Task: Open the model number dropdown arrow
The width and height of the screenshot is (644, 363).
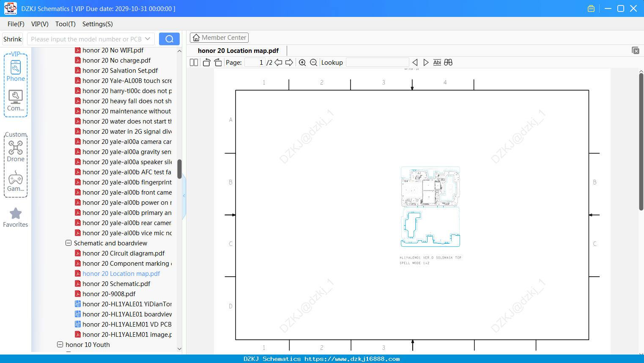Action: tap(148, 39)
